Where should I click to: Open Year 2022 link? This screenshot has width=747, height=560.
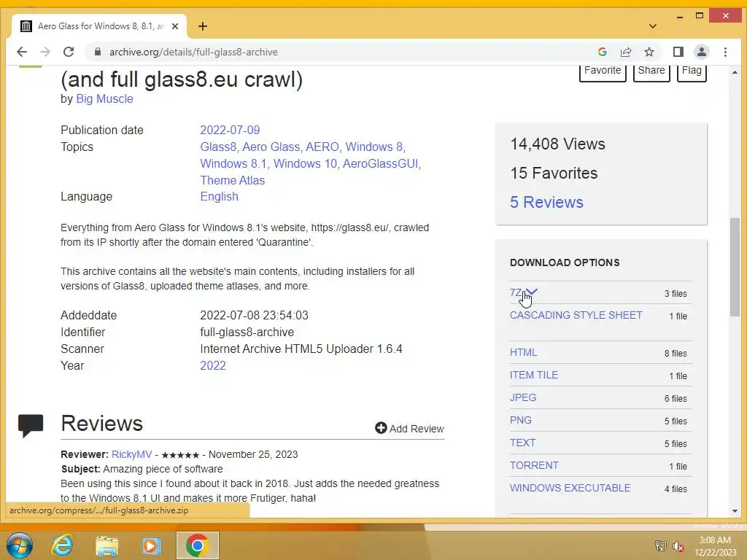(212, 365)
